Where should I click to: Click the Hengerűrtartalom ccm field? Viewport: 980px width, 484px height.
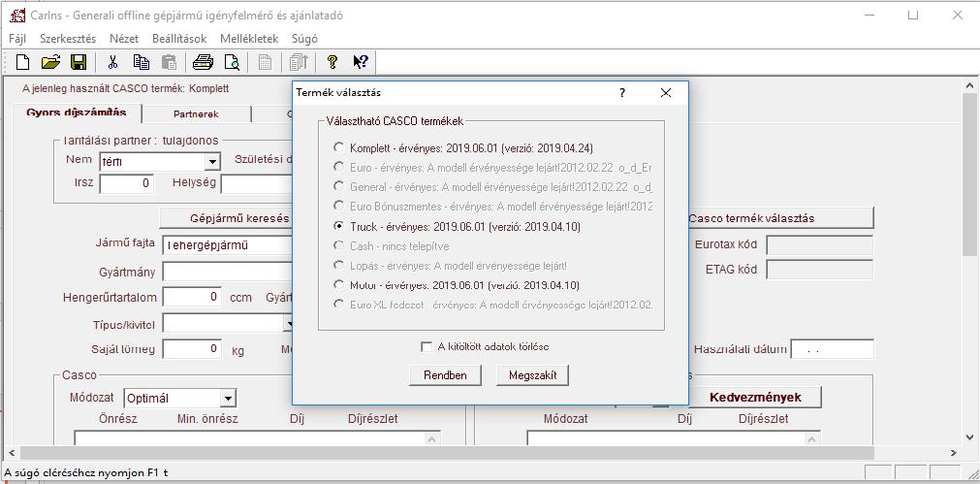pyautogui.click(x=193, y=297)
